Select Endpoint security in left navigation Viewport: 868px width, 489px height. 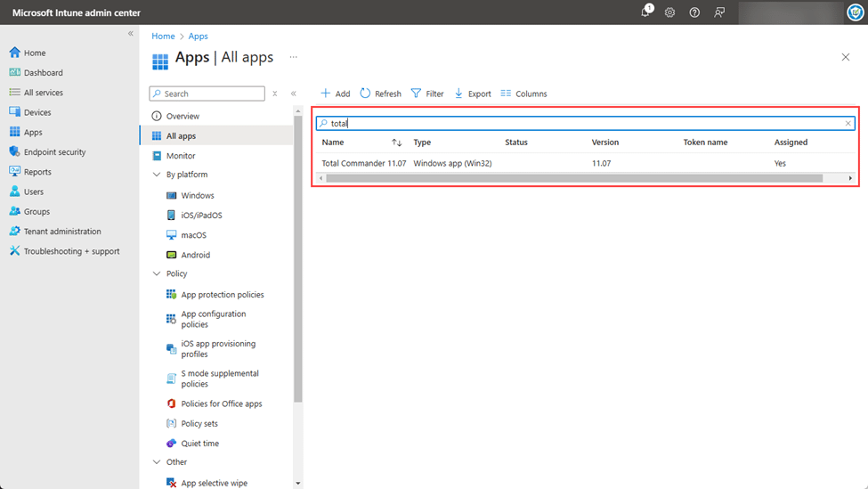coord(54,152)
